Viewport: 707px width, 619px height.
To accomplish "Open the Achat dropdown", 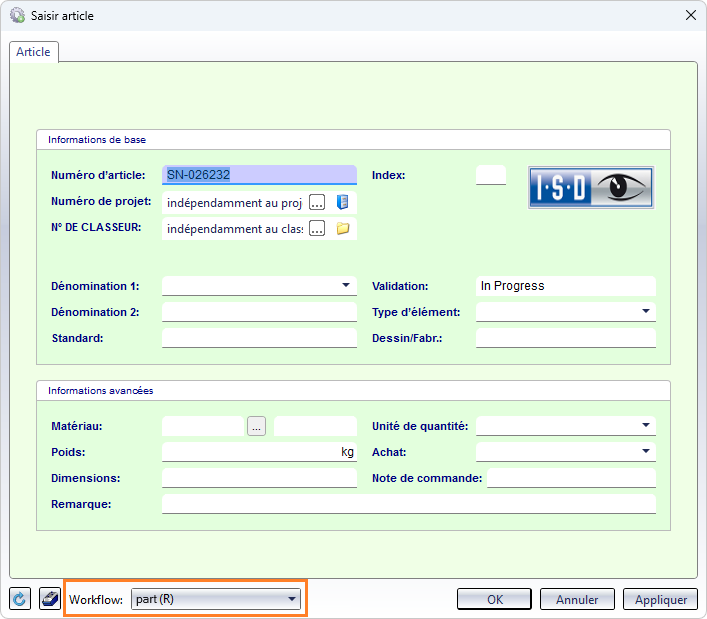I will tap(646, 451).
